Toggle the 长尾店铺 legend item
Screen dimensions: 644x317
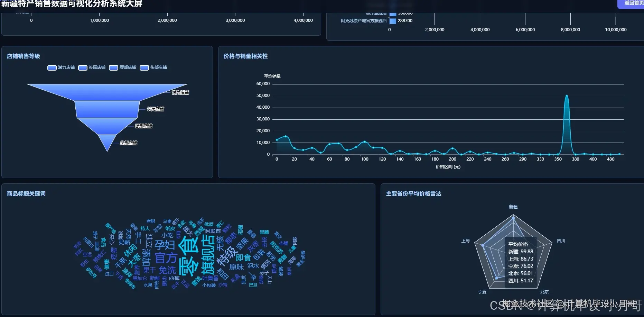(x=92, y=67)
